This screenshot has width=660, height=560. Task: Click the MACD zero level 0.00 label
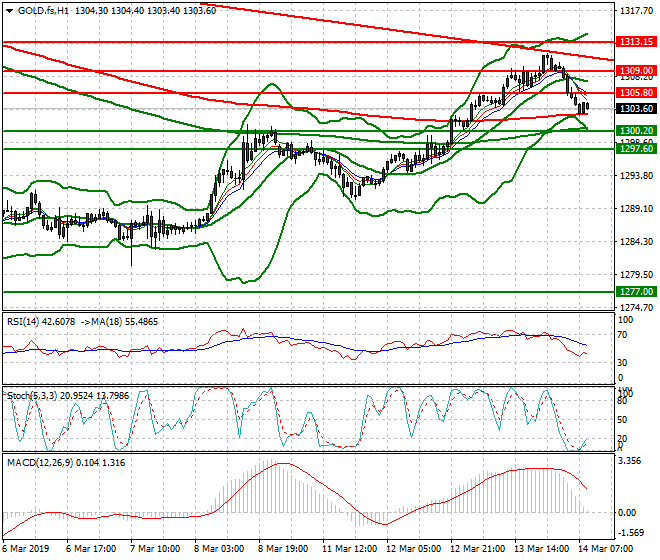click(627, 513)
